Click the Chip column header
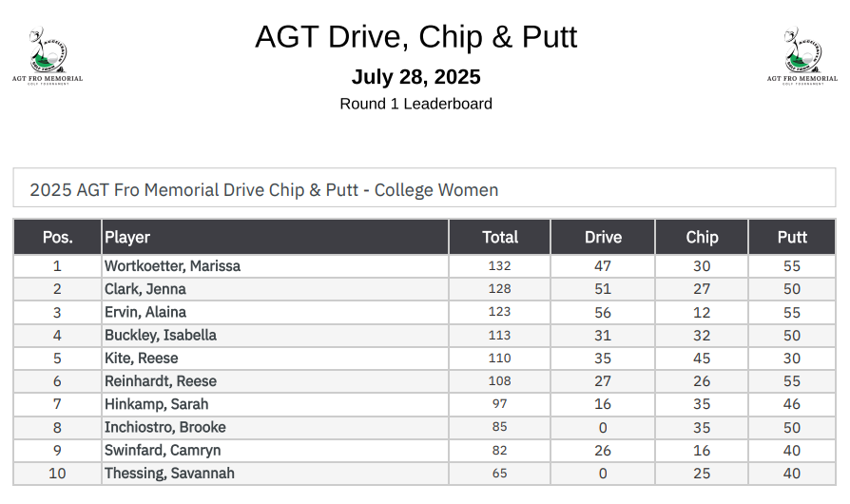850x504 pixels. tap(702, 237)
